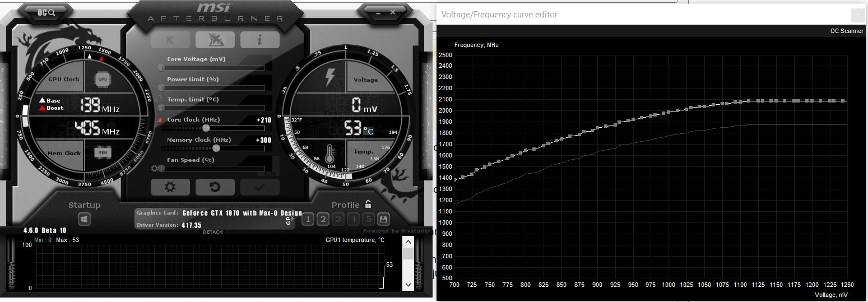Click the Core Voltage slider handle

click(x=161, y=68)
